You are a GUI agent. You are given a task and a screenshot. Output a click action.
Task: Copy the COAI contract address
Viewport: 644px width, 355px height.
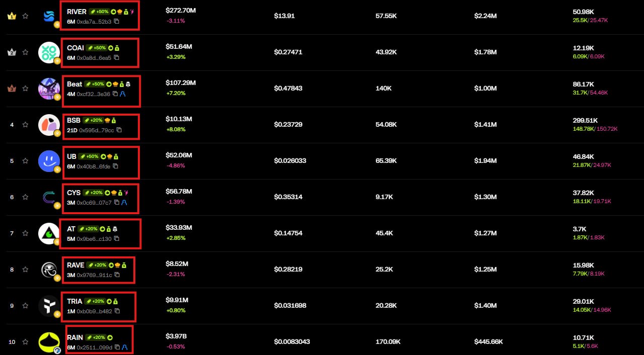[117, 58]
